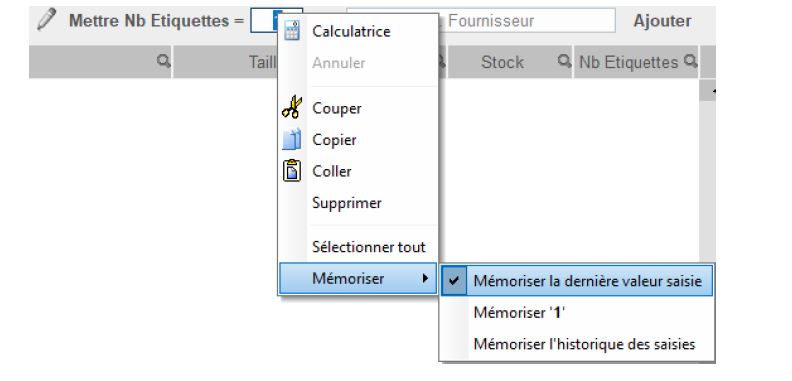Open the Calculatrice calculator icon

tap(292, 31)
